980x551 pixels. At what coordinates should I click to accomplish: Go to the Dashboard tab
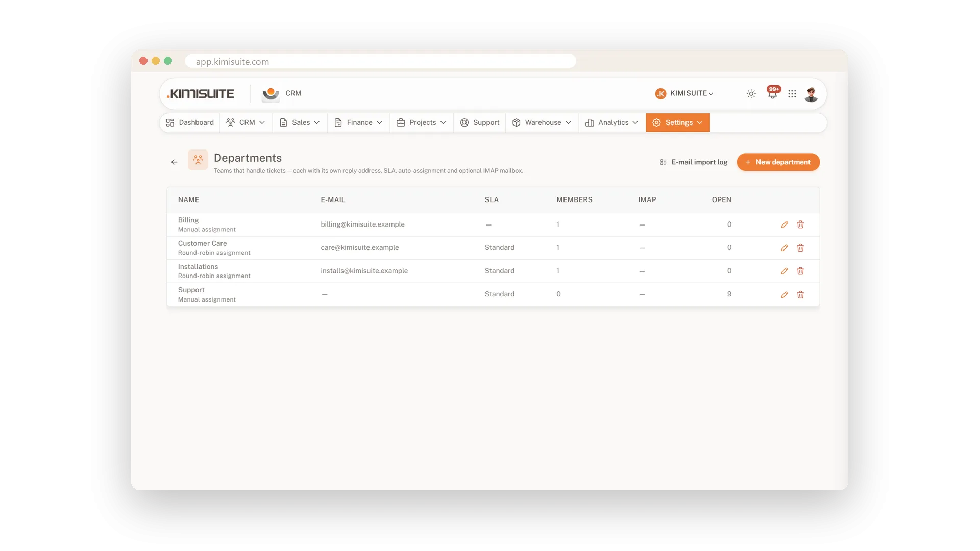point(190,122)
